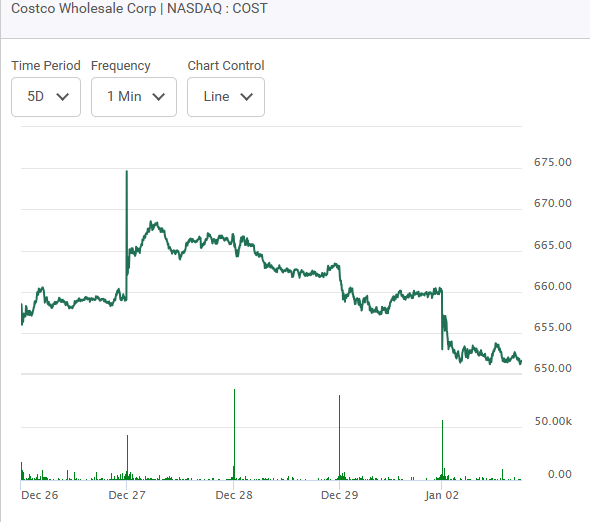Click the 650.00 price axis label
Viewport: 590px width, 522px height.
coord(552,368)
